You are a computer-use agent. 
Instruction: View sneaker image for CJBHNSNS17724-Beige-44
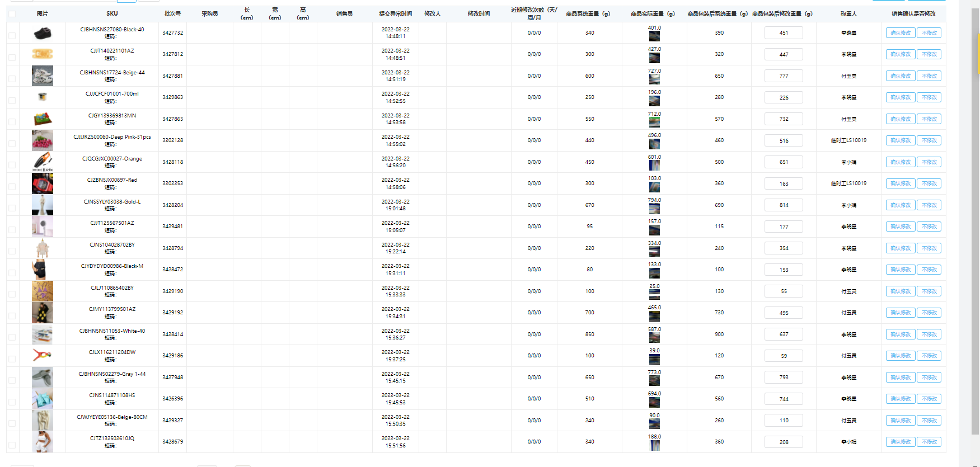click(43, 76)
